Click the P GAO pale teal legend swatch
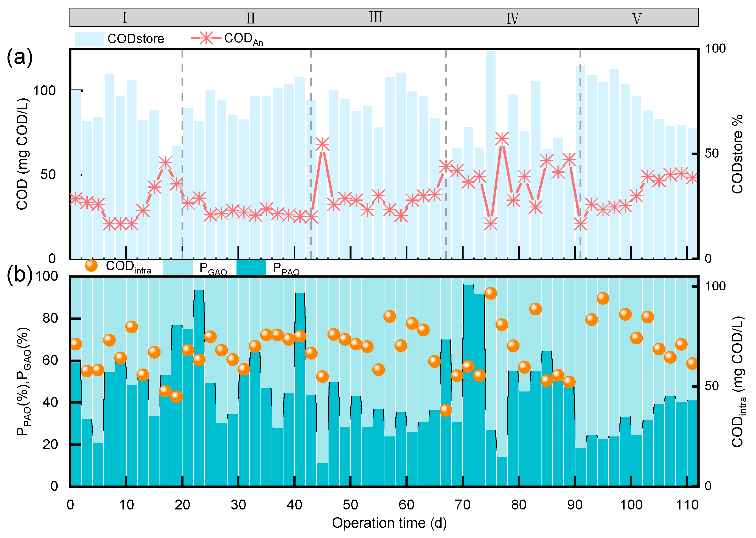Viewport: 756px width, 538px height. pos(177,268)
